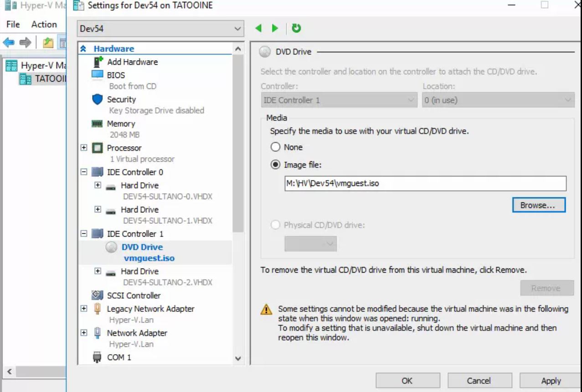Click "Hyper-V.Lan" under the plain Network Adapter
The image size is (582, 392).
(x=131, y=344)
